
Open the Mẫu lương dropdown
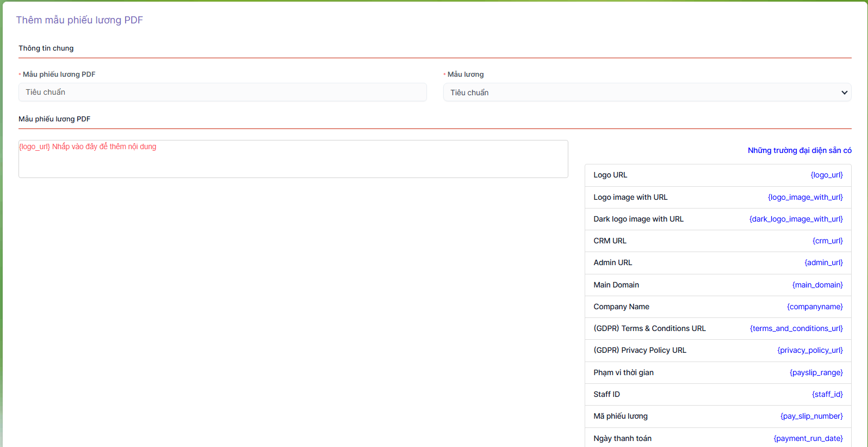click(647, 93)
